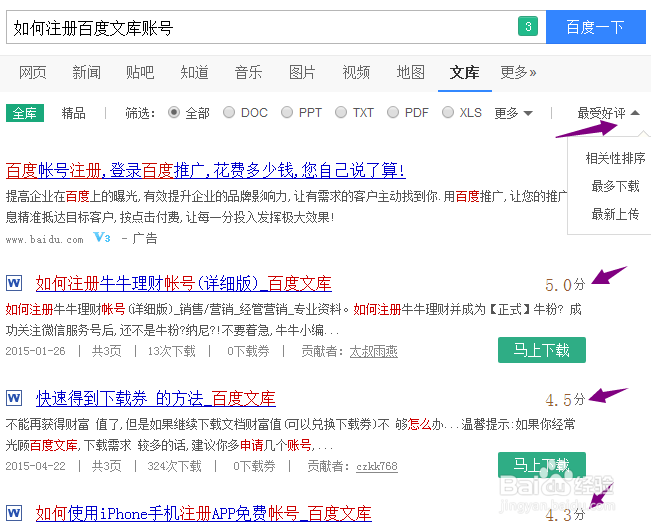The width and height of the screenshot is (651, 528).
Task: Click the active 文库 tab
Action: (465, 73)
